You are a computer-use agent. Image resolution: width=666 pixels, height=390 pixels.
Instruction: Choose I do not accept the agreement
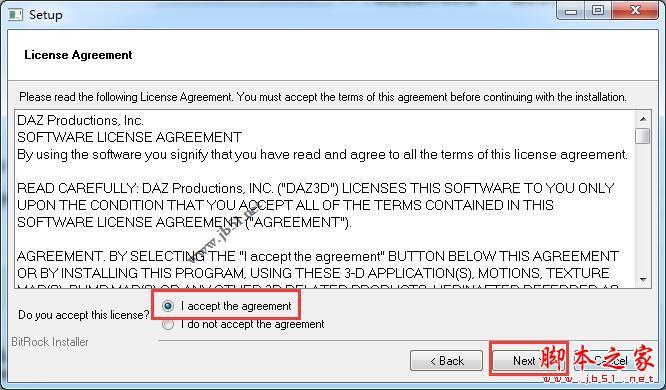click(168, 325)
